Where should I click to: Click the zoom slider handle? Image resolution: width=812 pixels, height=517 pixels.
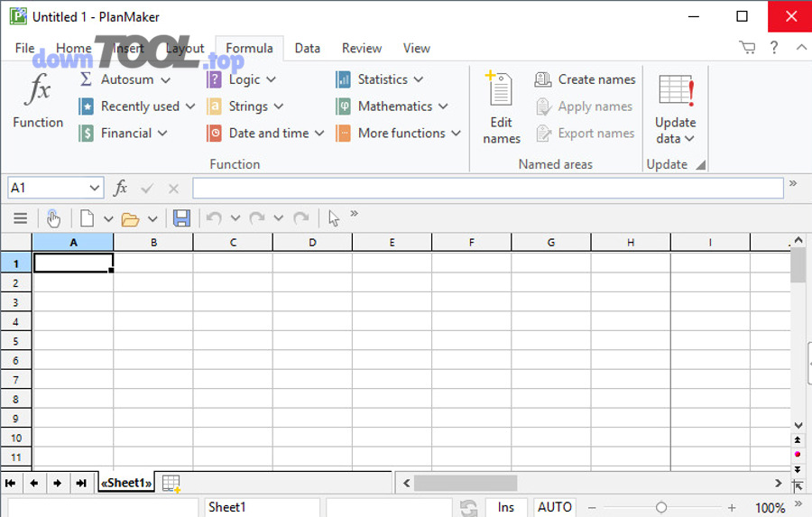click(661, 507)
